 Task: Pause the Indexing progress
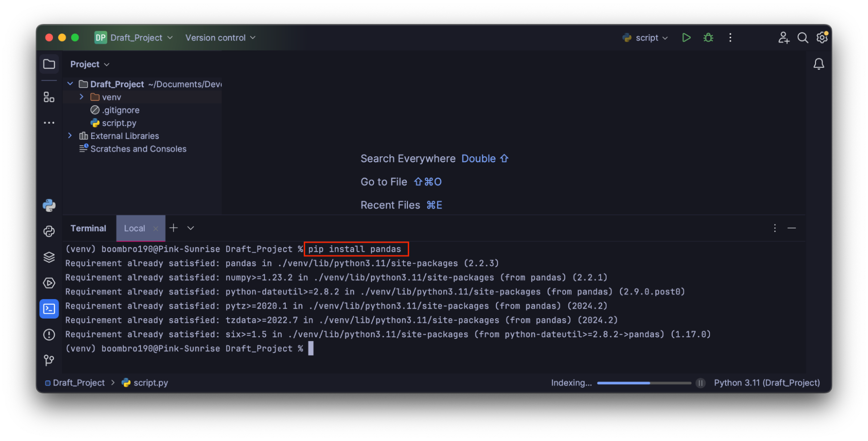click(700, 383)
